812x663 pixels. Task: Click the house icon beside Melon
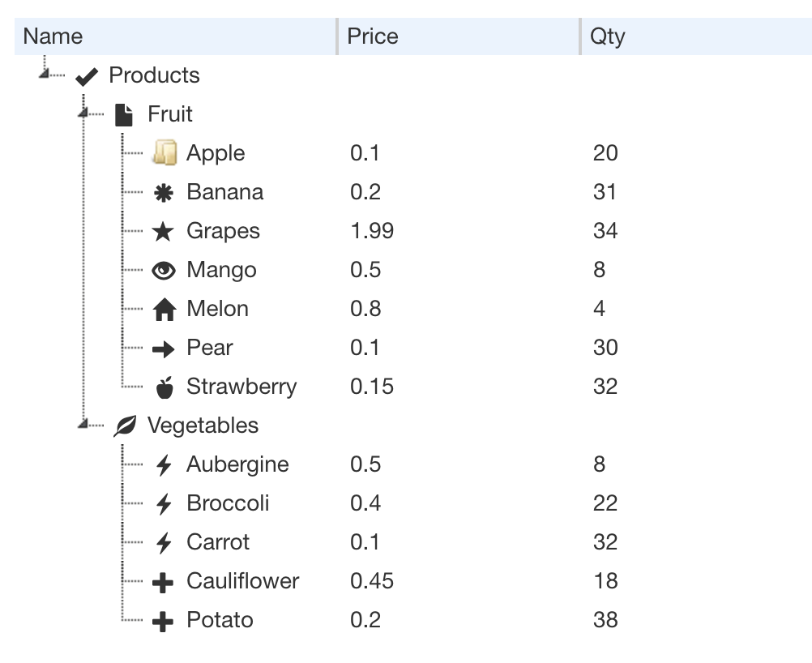[x=165, y=310]
